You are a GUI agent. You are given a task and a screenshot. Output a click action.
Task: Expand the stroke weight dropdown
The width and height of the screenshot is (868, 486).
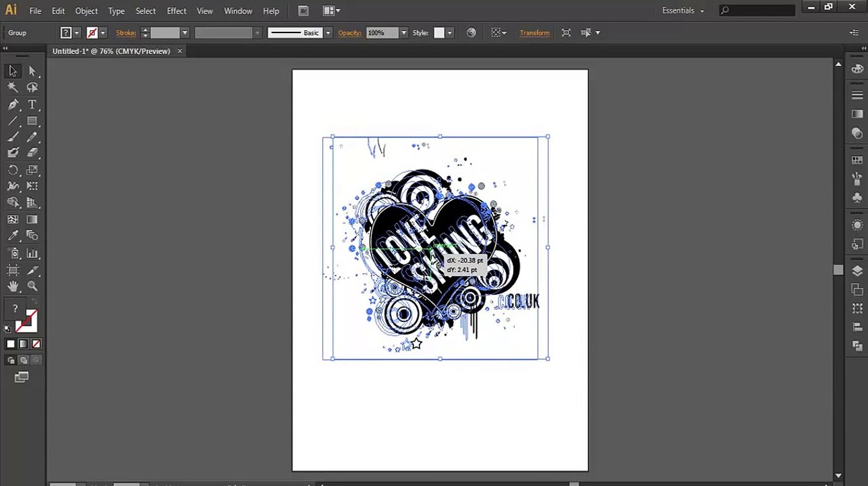click(184, 32)
